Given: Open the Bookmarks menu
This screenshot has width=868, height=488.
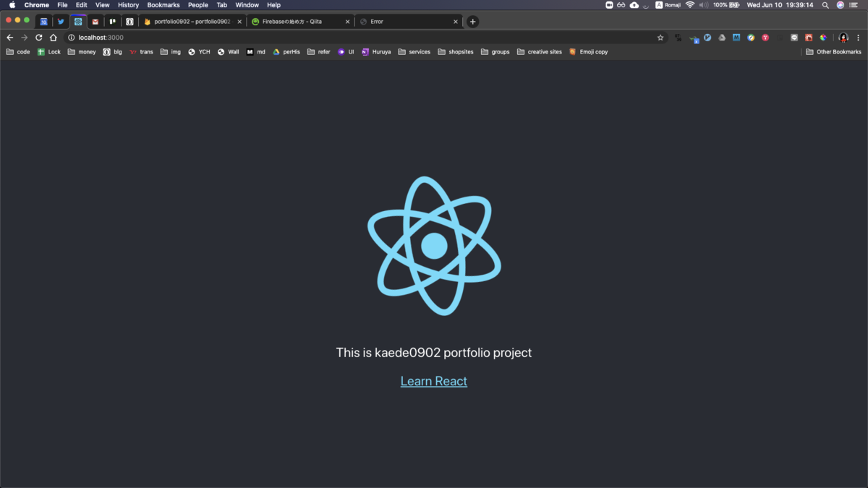Looking at the screenshot, I should (x=163, y=5).
